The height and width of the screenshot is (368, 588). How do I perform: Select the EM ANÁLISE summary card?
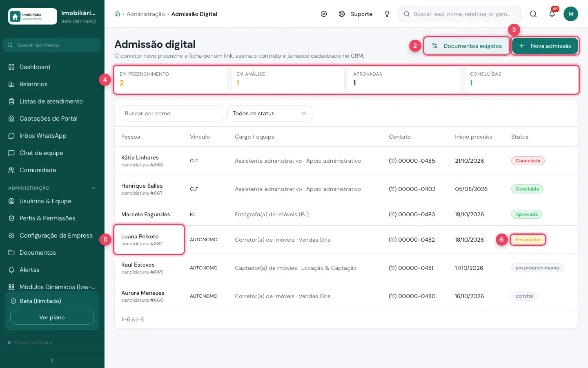pos(287,80)
